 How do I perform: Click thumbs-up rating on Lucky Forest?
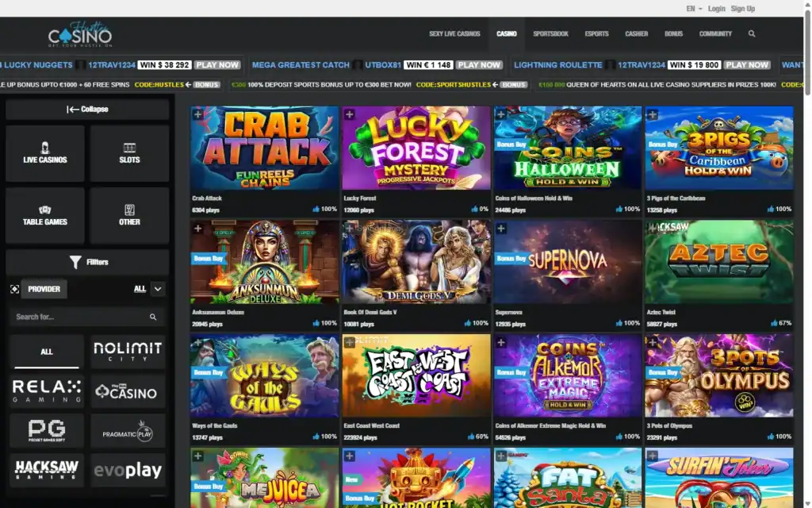474,209
